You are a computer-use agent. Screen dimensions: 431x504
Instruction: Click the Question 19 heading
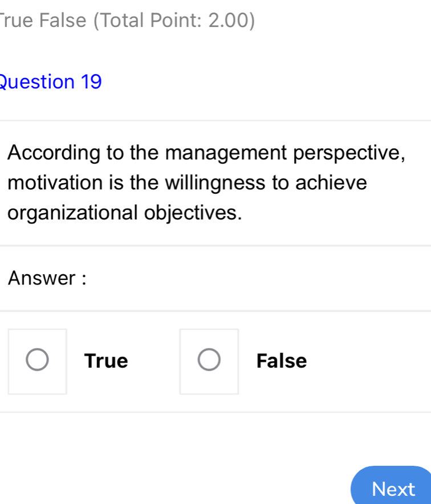point(51,82)
